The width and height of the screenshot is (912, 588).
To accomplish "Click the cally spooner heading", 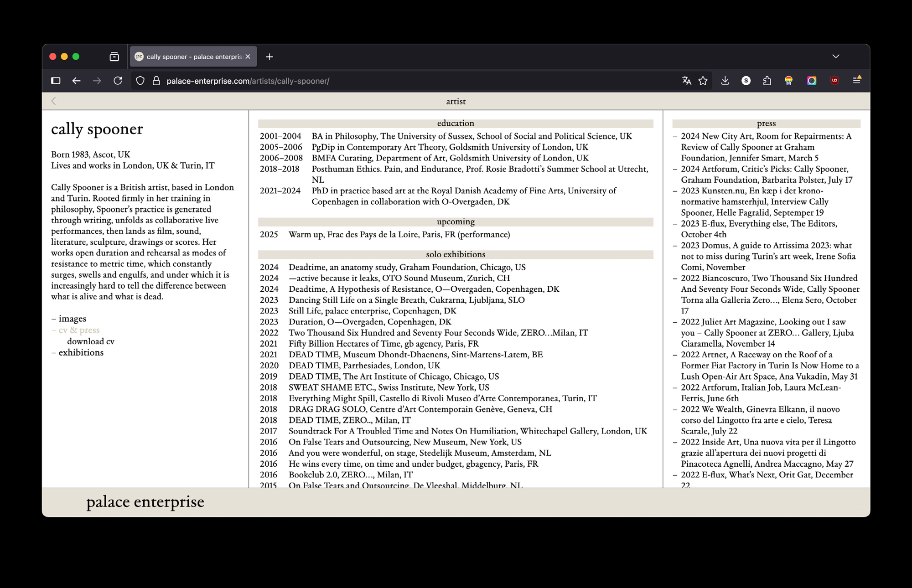I will [97, 129].
